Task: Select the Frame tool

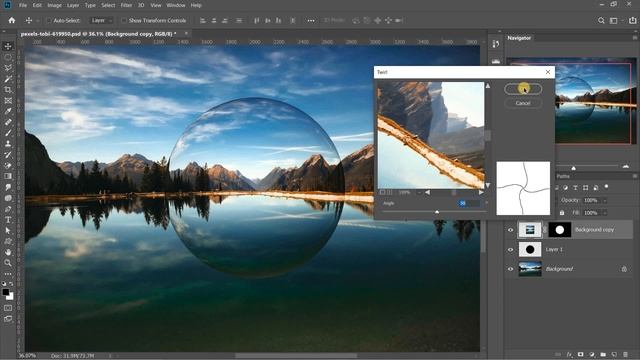Action: coord(8,100)
